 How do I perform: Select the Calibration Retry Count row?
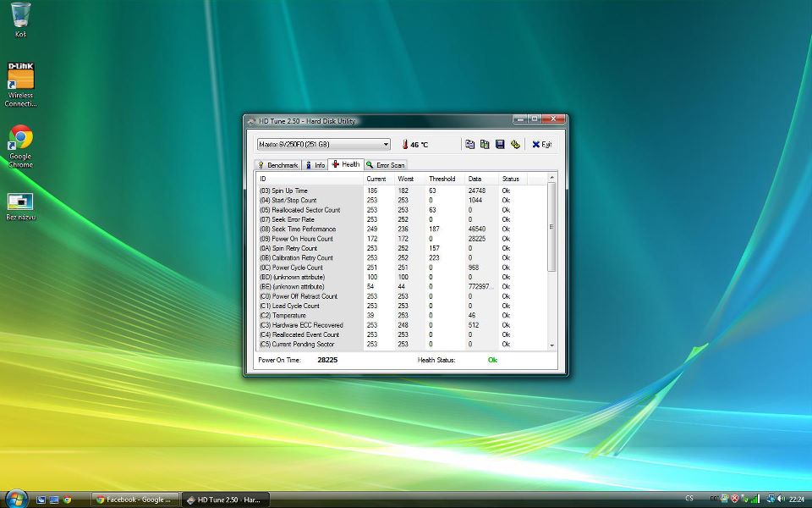402,257
